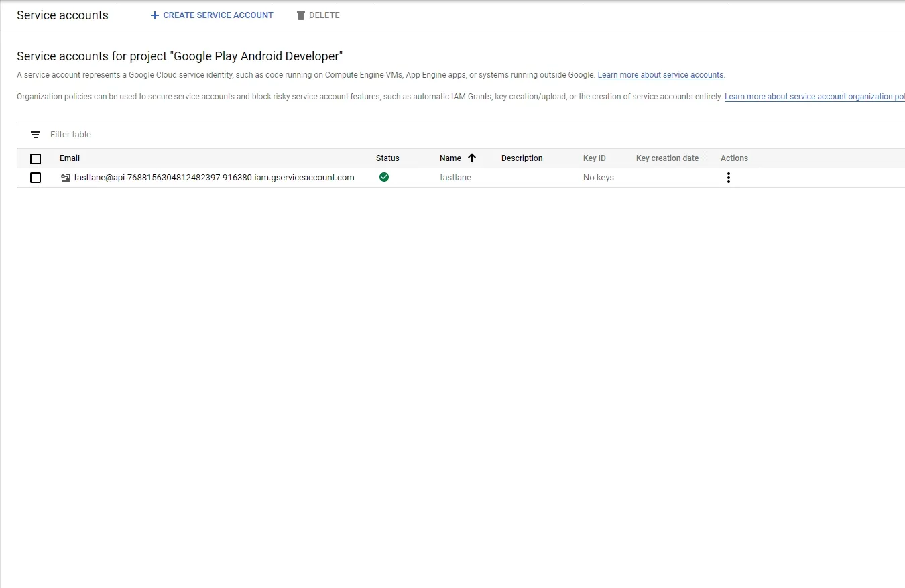Image resolution: width=905 pixels, height=588 pixels.
Task: Open the service account organization policies link
Action: pyautogui.click(x=814, y=97)
